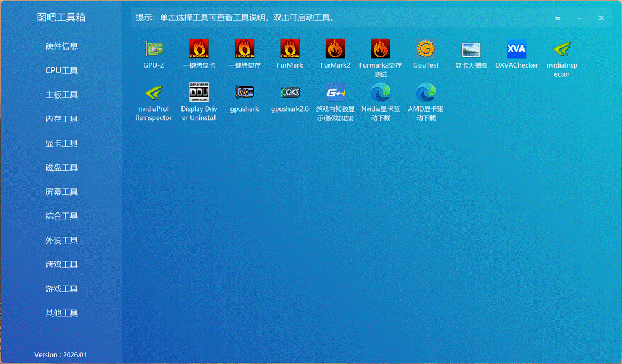Open the 硬件信息 category
Screen dimensions: 622x364
coord(61,46)
